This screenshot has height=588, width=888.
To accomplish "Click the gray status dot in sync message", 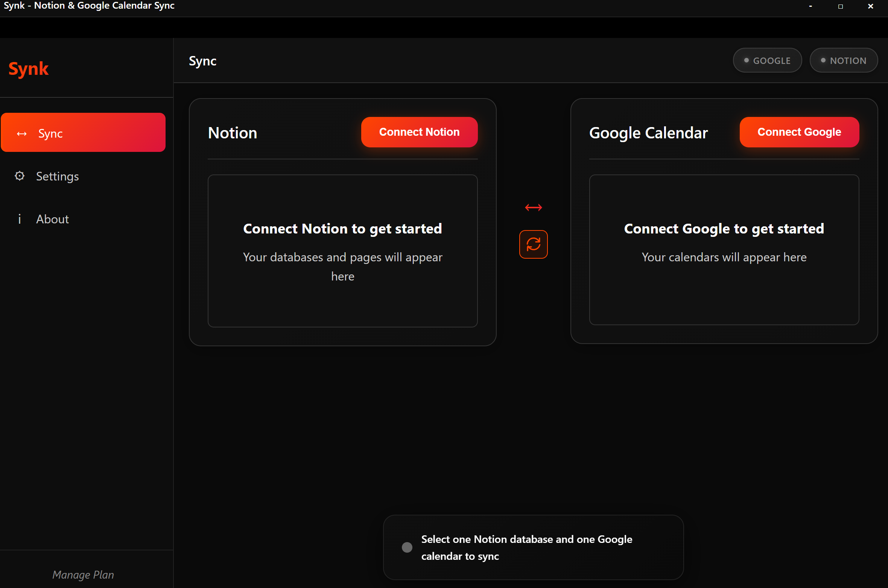I will 407,547.
